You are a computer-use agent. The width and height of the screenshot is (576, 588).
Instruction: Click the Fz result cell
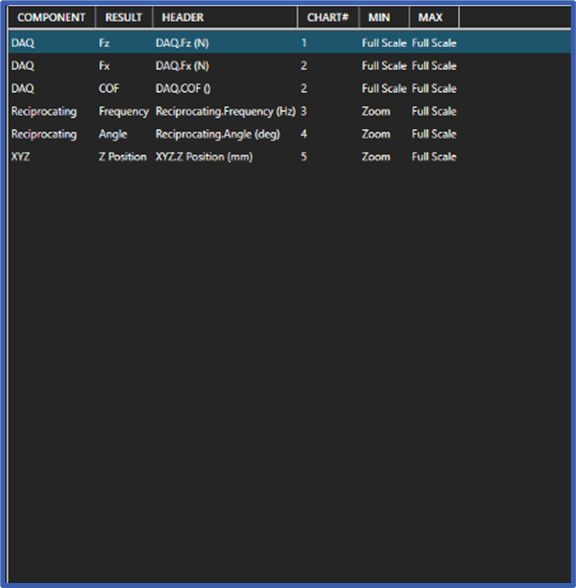click(104, 43)
